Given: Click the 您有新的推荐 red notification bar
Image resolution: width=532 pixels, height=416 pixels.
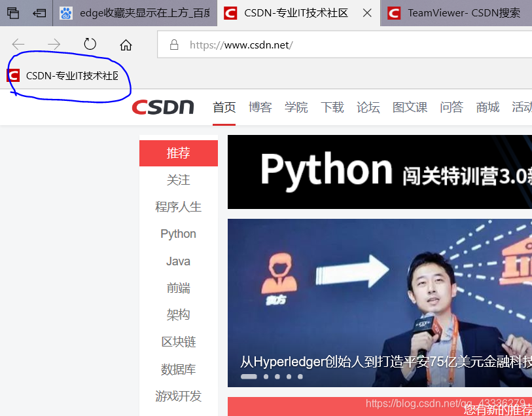Looking at the screenshot, I should [x=380, y=406].
